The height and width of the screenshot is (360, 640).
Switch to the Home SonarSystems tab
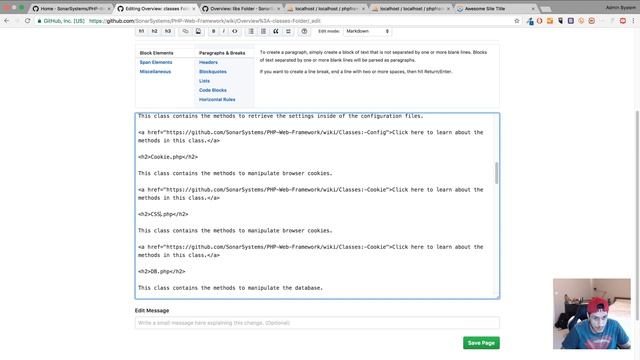point(71,9)
